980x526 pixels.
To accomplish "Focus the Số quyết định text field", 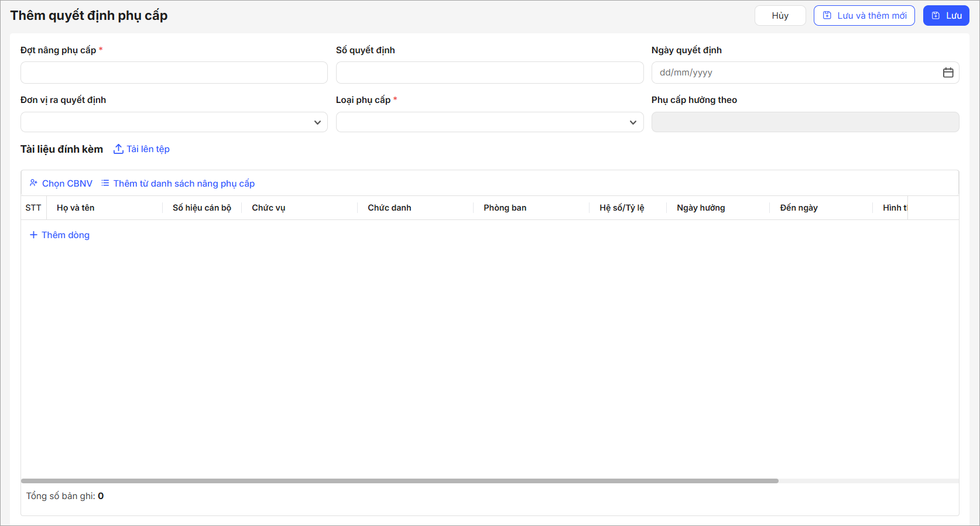I will 489,73.
